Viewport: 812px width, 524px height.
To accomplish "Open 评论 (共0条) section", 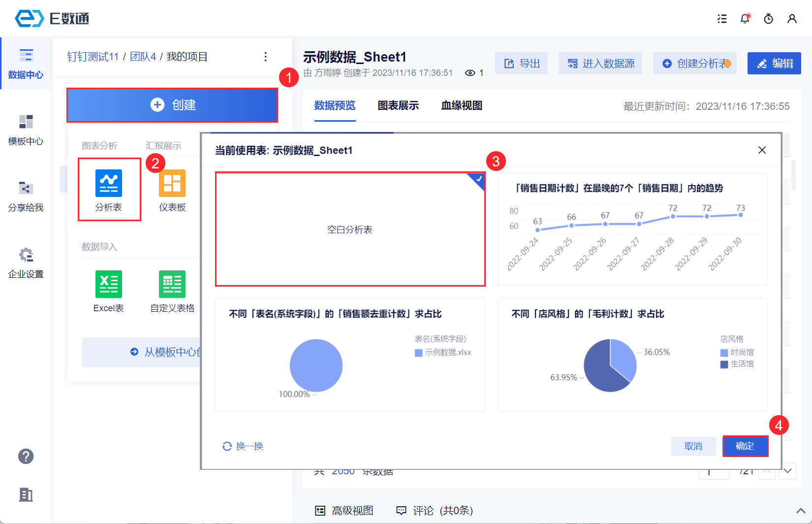I will click(435, 511).
